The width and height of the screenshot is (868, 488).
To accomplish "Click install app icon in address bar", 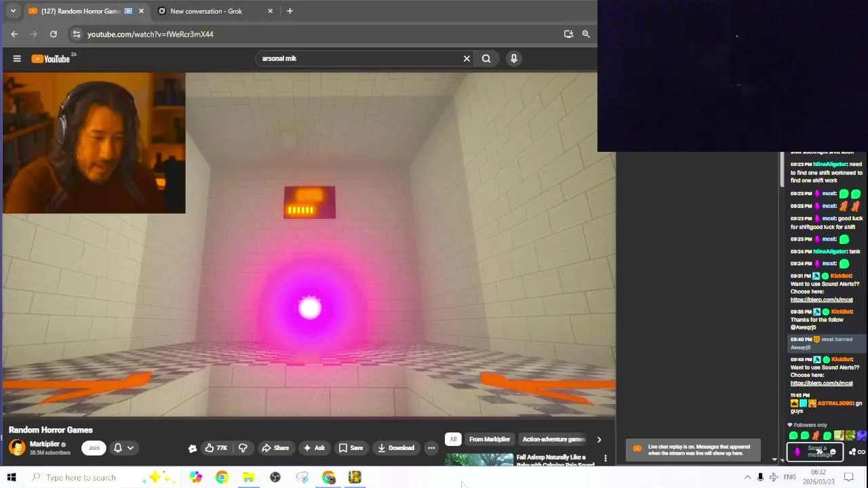I will coord(568,34).
